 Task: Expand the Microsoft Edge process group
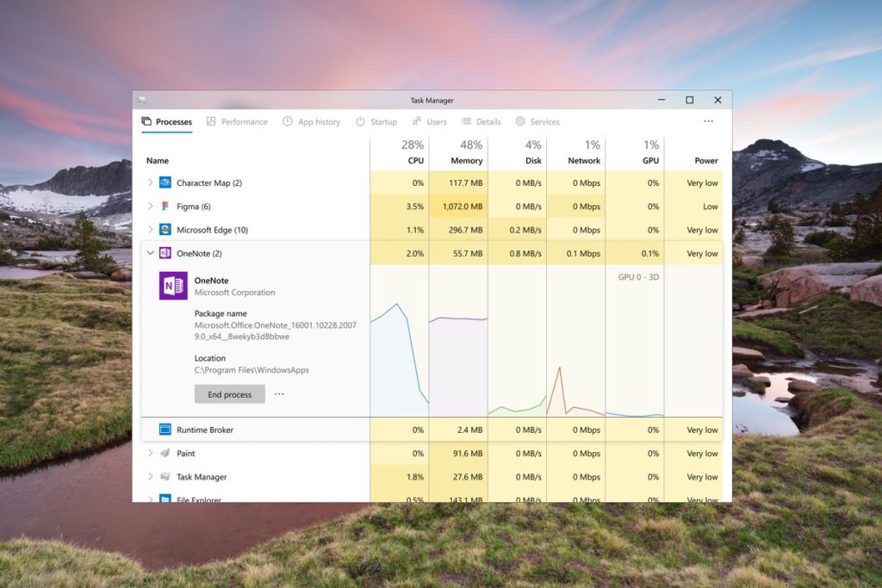(152, 230)
